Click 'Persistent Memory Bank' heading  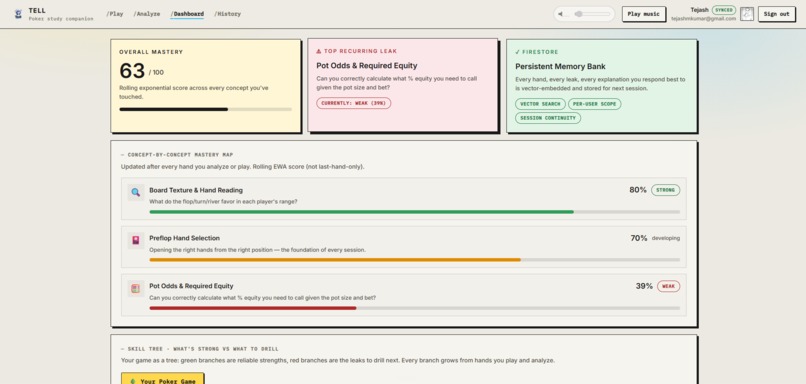pos(560,66)
